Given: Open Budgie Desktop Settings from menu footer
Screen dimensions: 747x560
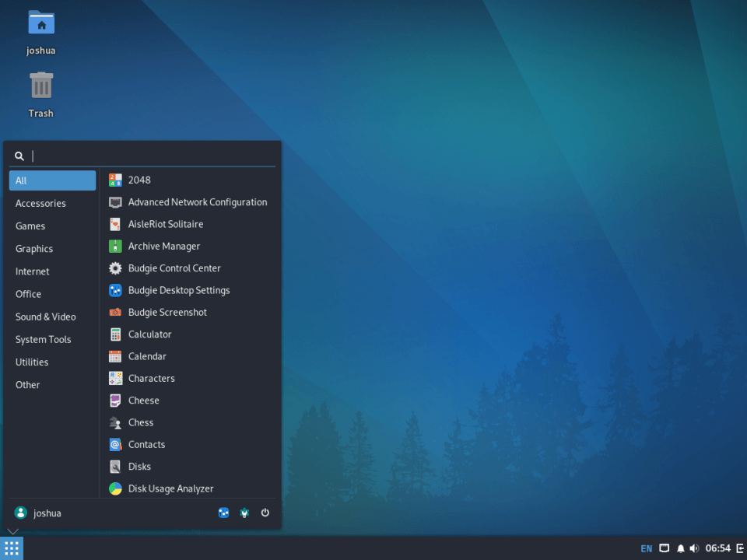Looking at the screenshot, I should [x=224, y=513].
